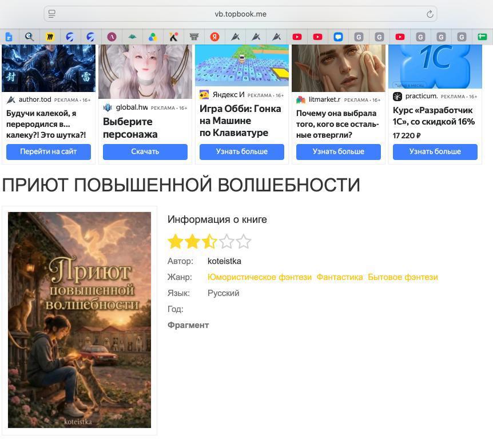The image size is (493, 448).
Task: Click the vb.topbook.me address field
Action: pyautogui.click(x=241, y=14)
